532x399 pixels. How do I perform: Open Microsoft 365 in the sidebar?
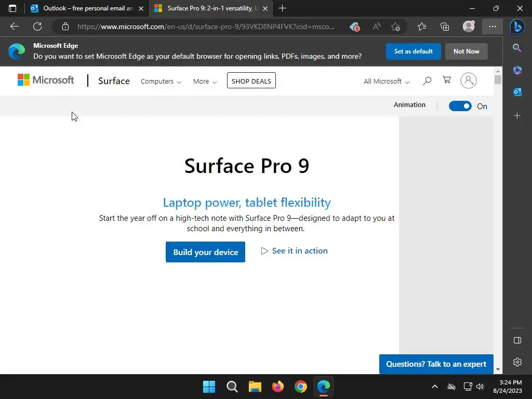(x=517, y=70)
